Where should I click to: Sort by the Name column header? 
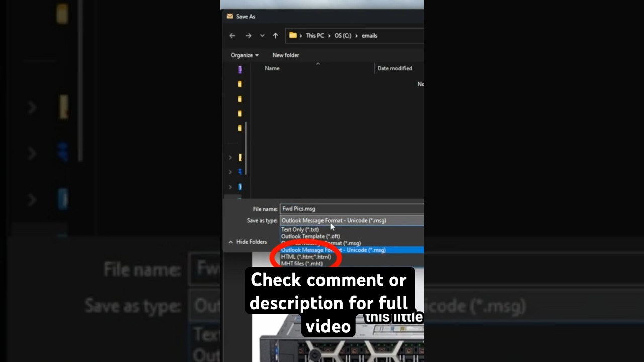pyautogui.click(x=272, y=68)
